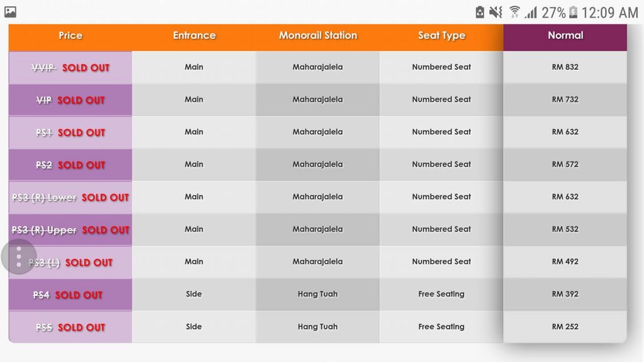Click the Monorail Station column header
This screenshot has width=644, height=362.
(x=318, y=36)
